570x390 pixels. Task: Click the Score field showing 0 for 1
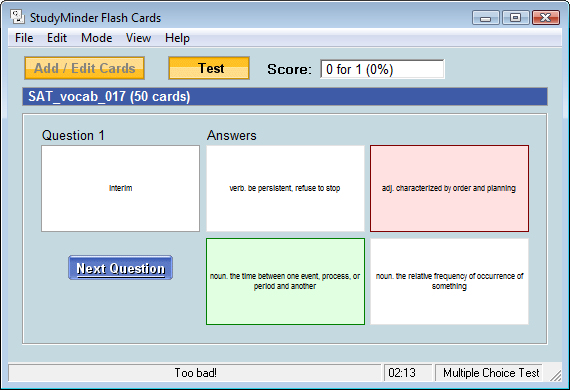tap(382, 69)
